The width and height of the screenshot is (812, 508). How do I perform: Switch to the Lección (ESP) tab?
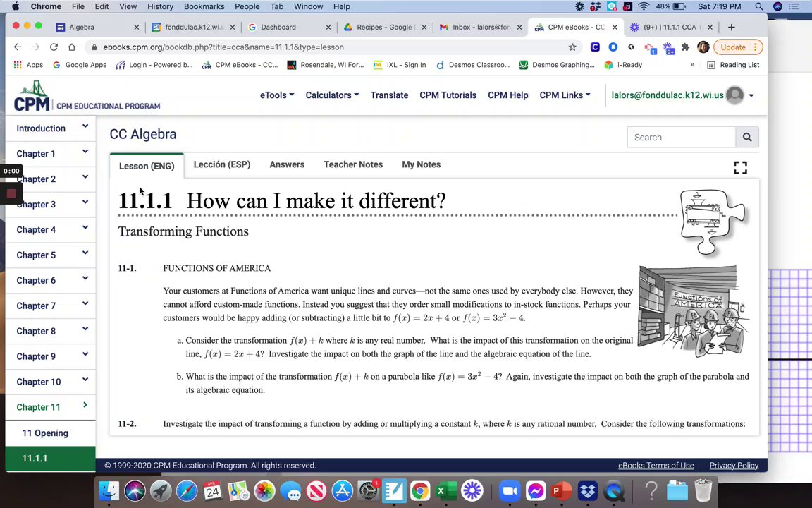[x=221, y=164]
